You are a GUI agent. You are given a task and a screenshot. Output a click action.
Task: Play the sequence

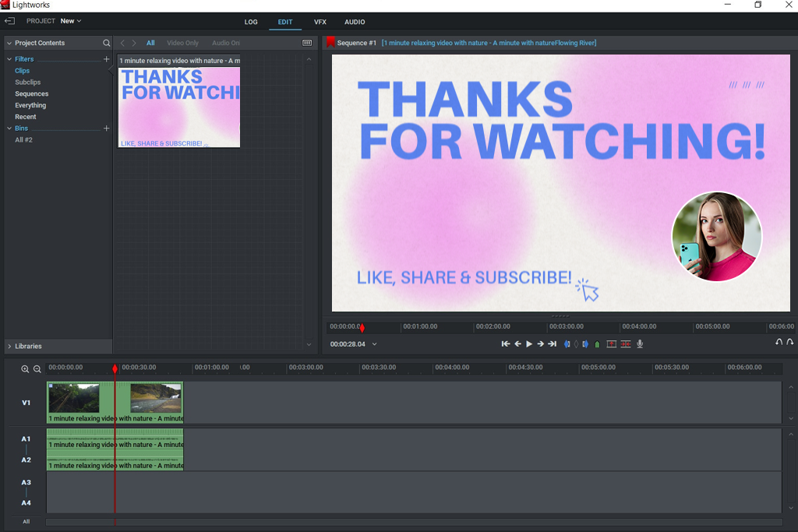[x=529, y=344]
